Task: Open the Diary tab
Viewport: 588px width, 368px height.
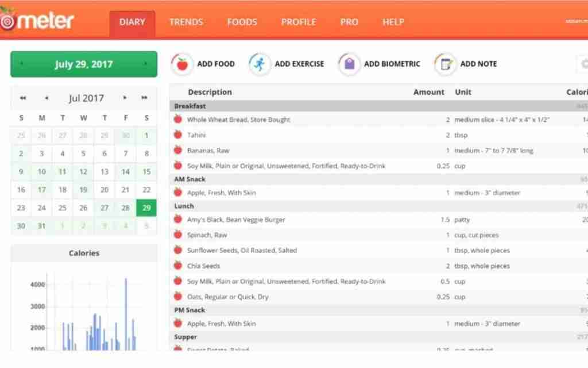Action: (132, 22)
